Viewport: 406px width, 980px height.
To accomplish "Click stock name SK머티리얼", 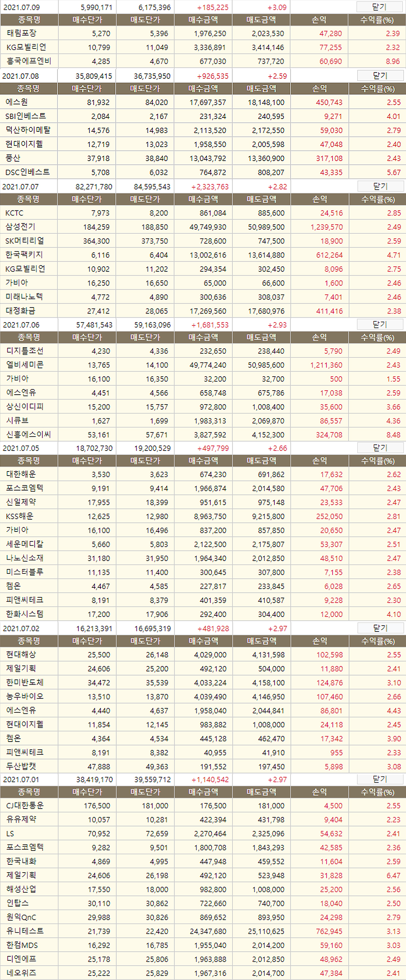I will [25, 241].
